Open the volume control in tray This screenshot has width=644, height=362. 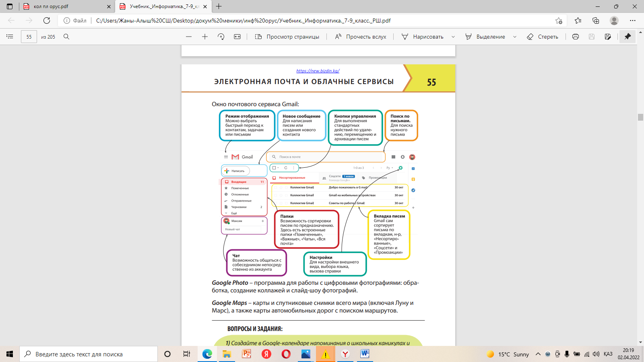[596, 354]
